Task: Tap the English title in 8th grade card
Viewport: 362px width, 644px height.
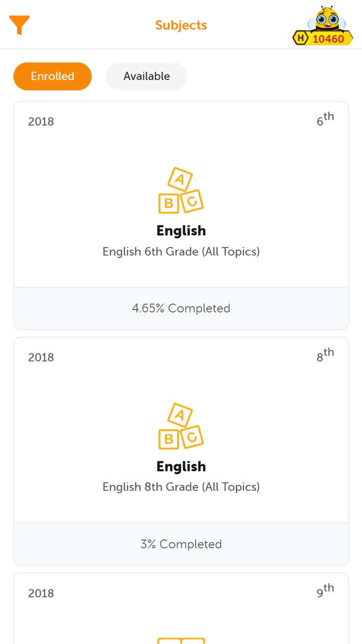Action: (181, 466)
